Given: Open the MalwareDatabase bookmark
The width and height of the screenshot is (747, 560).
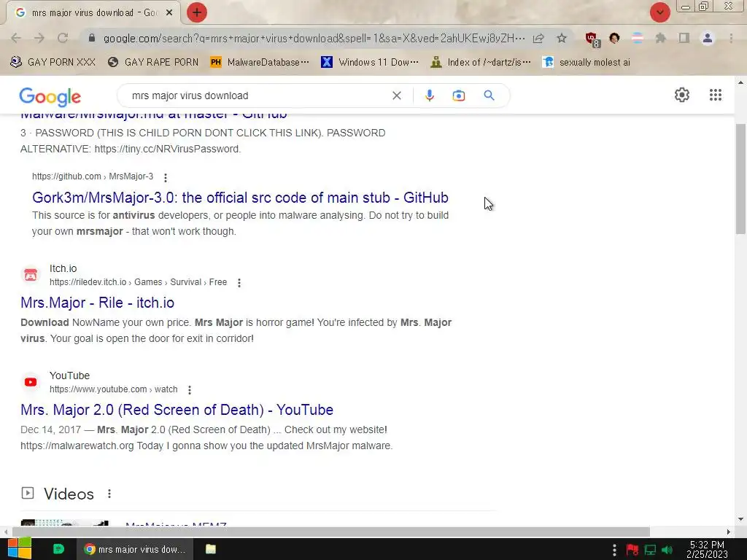Looking at the screenshot, I should point(260,62).
